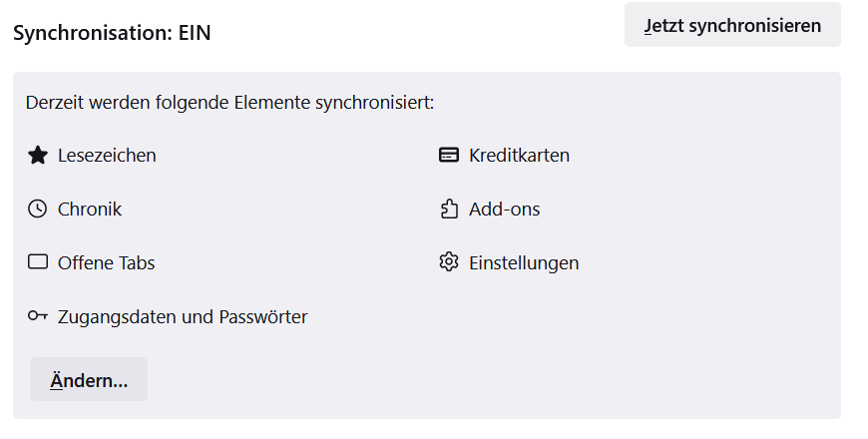Image resolution: width=868 pixels, height=439 pixels.
Task: Click the puzzle piece Add-ons icon
Action: tap(449, 210)
